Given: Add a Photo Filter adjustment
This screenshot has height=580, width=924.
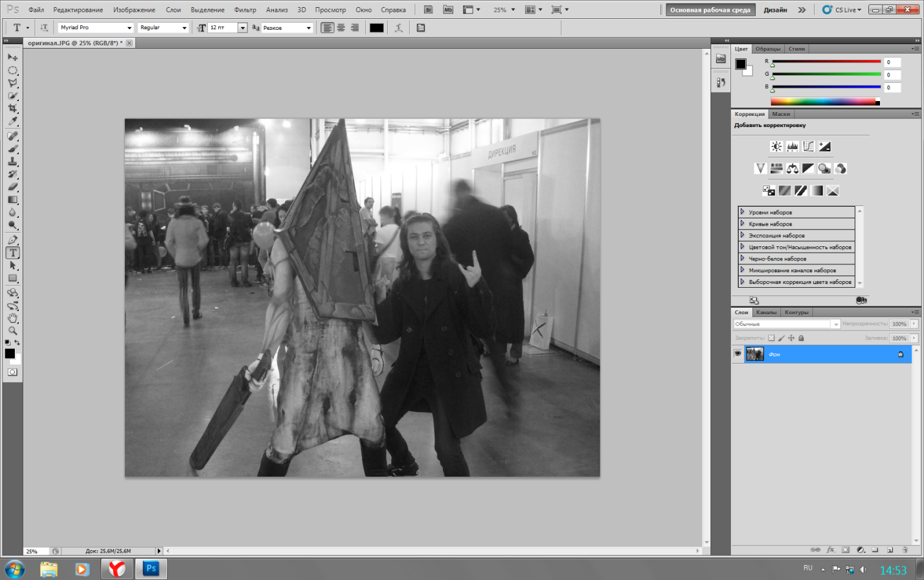Looking at the screenshot, I should pyautogui.click(x=824, y=168).
